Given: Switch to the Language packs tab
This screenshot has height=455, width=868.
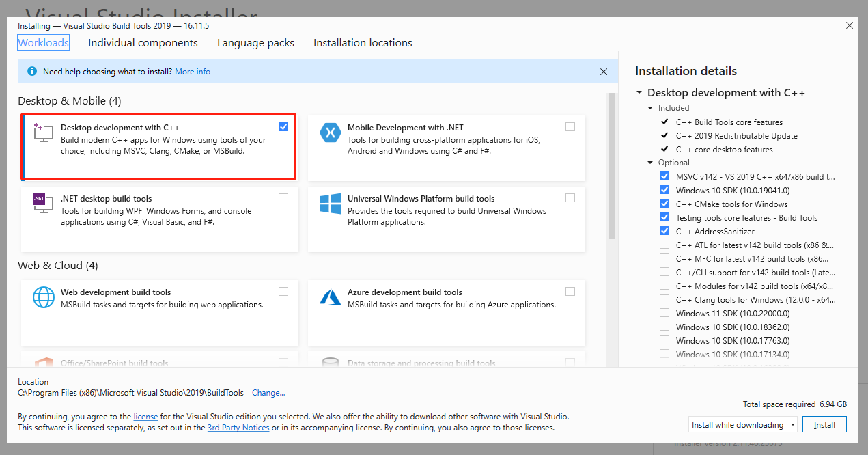Looking at the screenshot, I should (255, 42).
